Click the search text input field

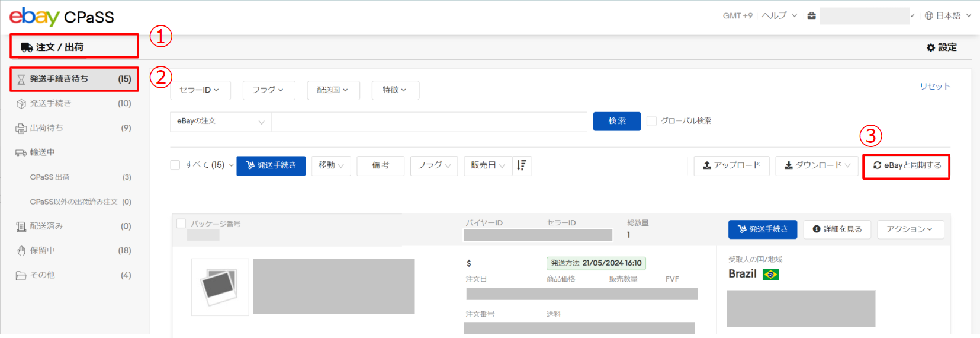click(x=429, y=122)
